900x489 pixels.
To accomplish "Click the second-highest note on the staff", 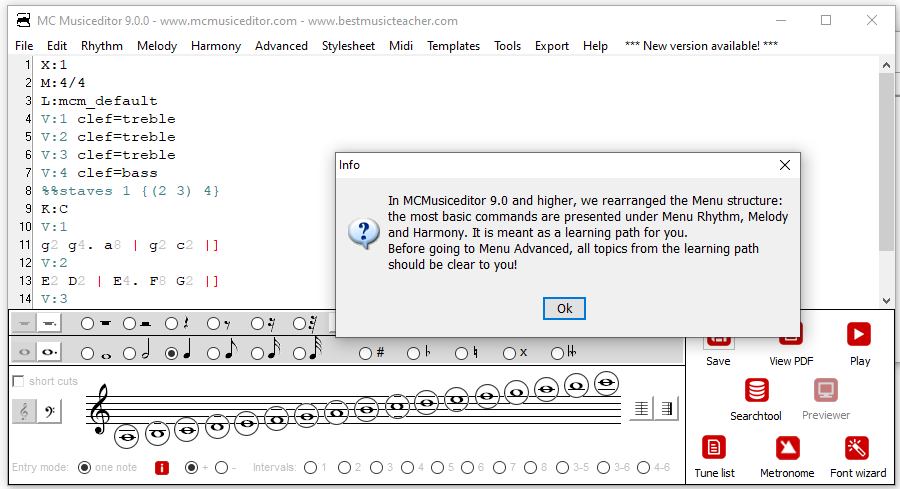I will tap(577, 386).
